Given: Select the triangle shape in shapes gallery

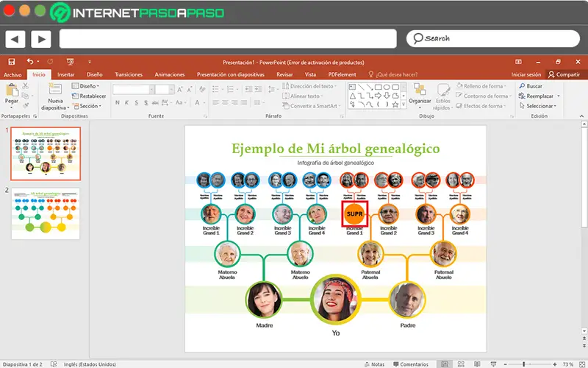Looking at the screenshot, I should [x=353, y=96].
